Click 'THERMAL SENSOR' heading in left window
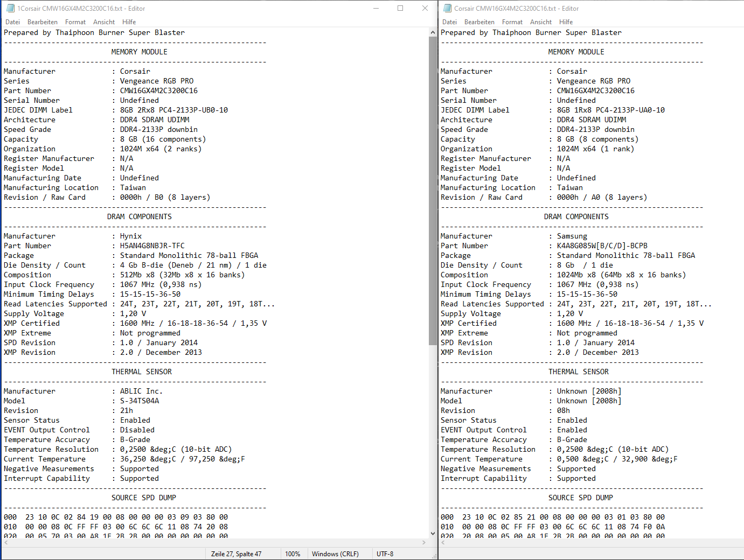Screen dimensions: 744x560 142,372
